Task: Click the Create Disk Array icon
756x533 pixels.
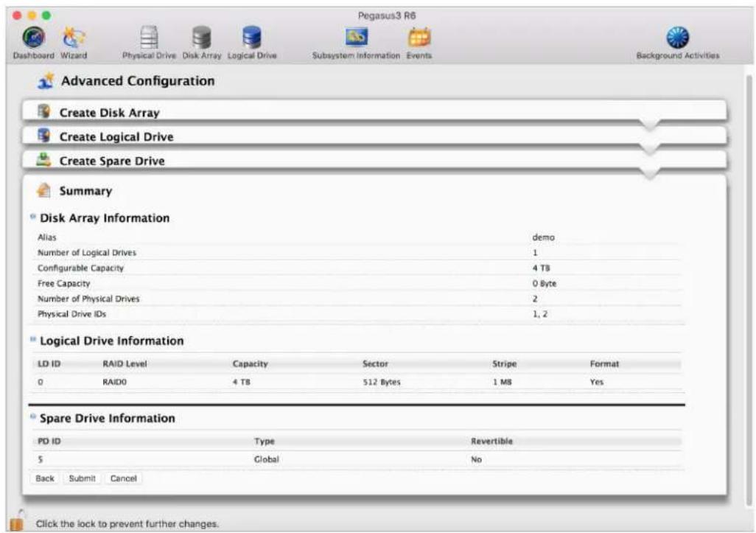Action: pyautogui.click(x=44, y=111)
